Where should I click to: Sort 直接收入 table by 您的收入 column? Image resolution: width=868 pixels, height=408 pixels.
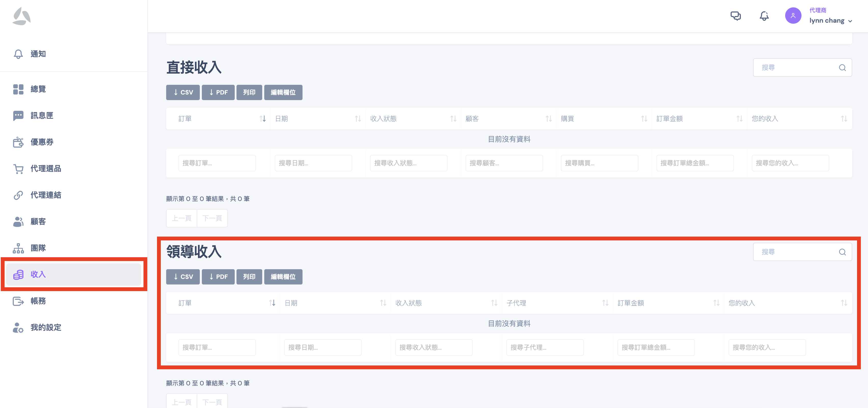coord(844,119)
